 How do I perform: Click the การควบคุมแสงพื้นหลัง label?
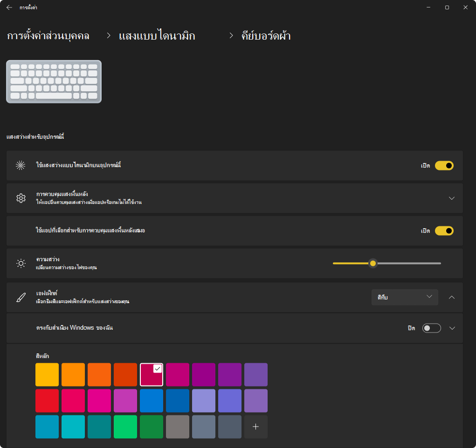[x=62, y=194]
